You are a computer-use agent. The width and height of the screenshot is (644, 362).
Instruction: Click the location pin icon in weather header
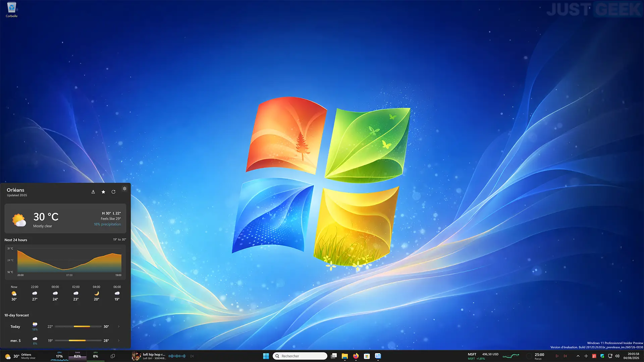[x=93, y=192]
